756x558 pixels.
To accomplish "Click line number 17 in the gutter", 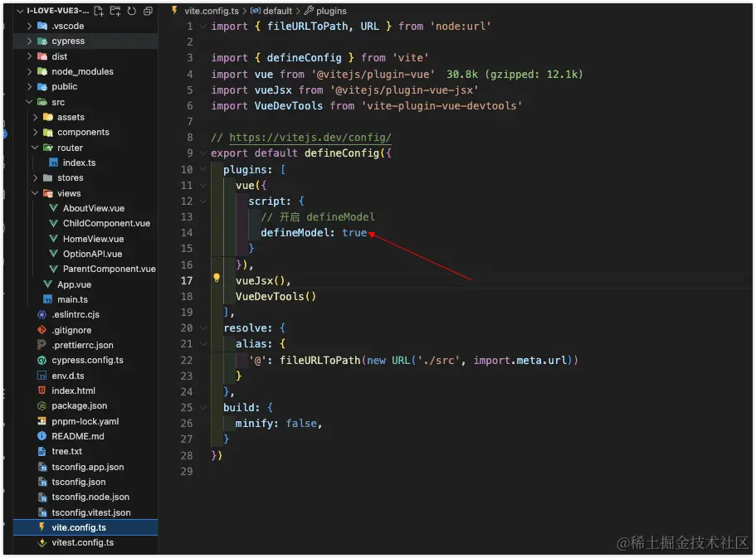I will pyautogui.click(x=187, y=280).
